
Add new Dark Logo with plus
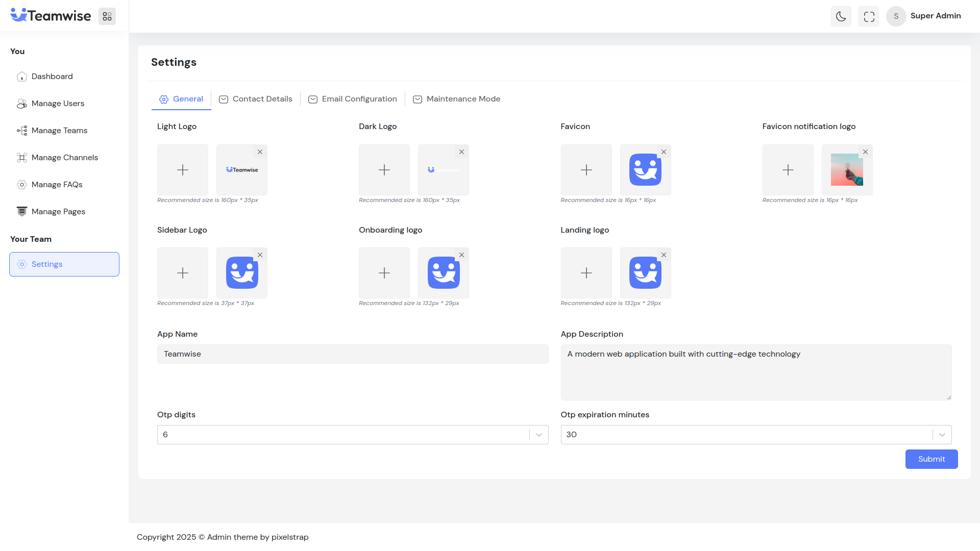coord(384,170)
